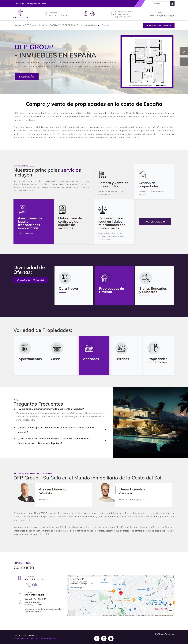
Task: Expand the FAQ about gastos adicionales
Action: point(106,429)
